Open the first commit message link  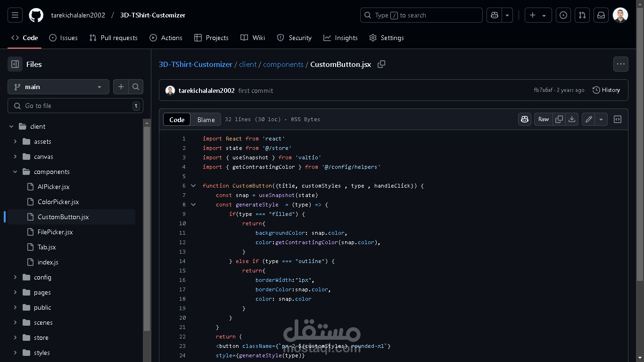point(256,90)
